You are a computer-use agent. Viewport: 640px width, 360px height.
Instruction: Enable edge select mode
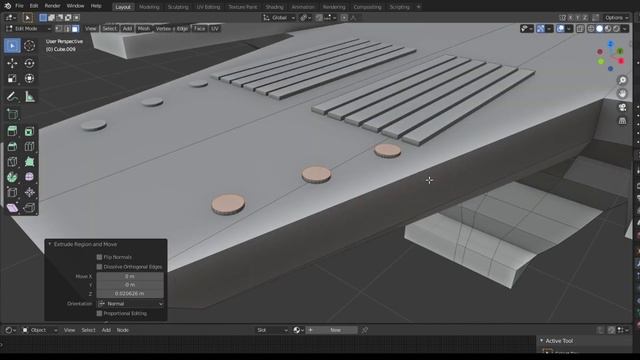point(67,29)
